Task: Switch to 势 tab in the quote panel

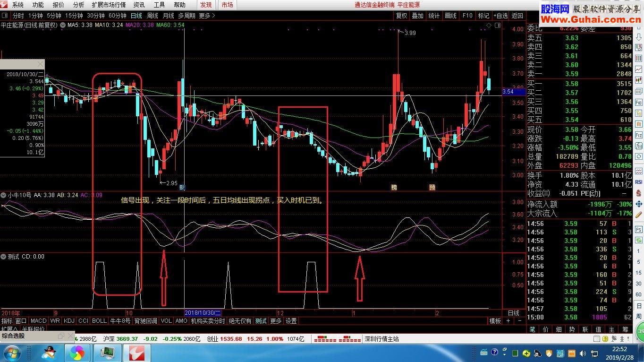Action: pyautogui.click(x=572, y=329)
